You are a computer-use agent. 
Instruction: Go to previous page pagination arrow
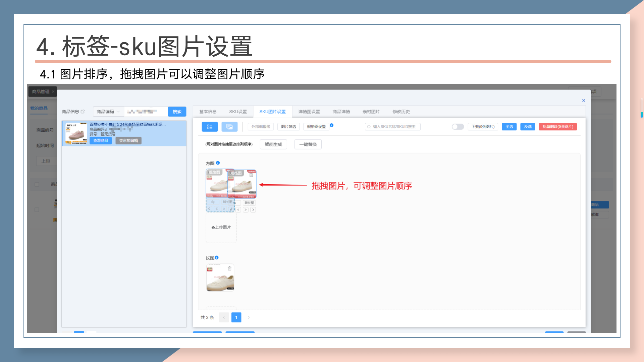click(224, 317)
